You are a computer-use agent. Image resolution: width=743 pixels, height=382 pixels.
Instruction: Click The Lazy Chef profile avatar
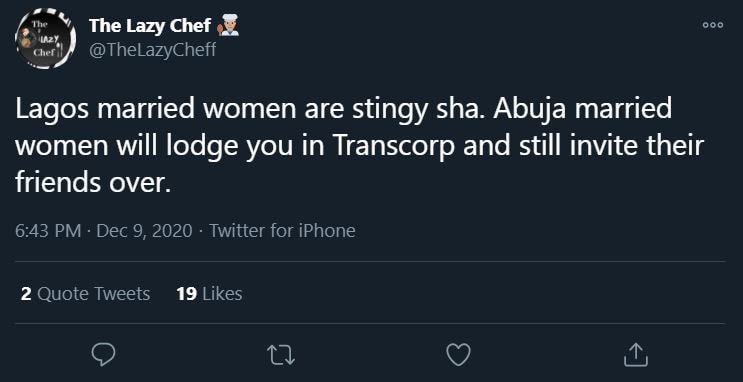pos(45,38)
